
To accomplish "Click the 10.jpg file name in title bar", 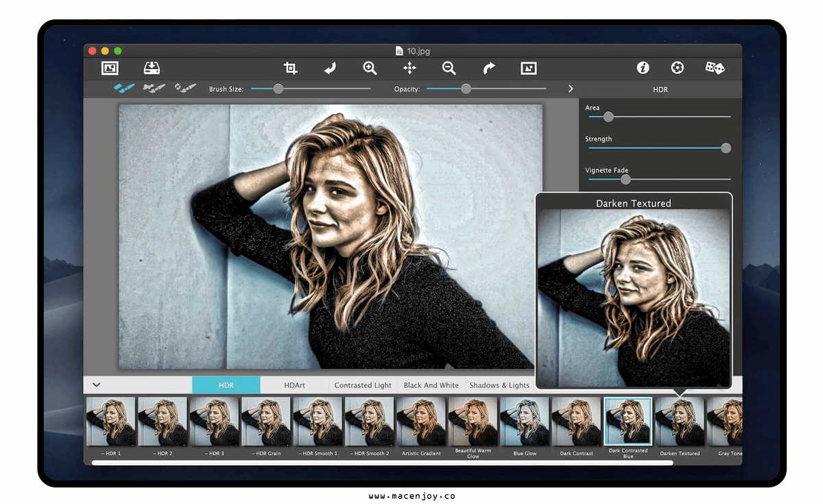I will coord(418,51).
